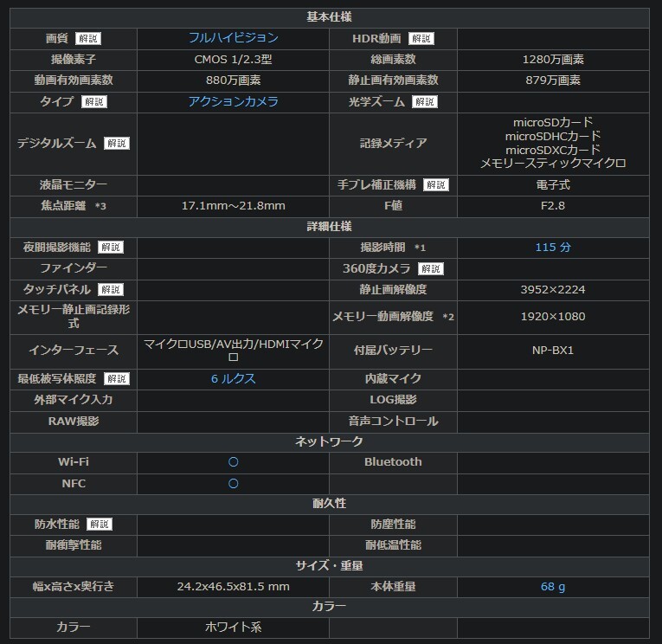Click the 電子式 stabilization value
The width and height of the screenshot is (662, 644).
(x=553, y=184)
